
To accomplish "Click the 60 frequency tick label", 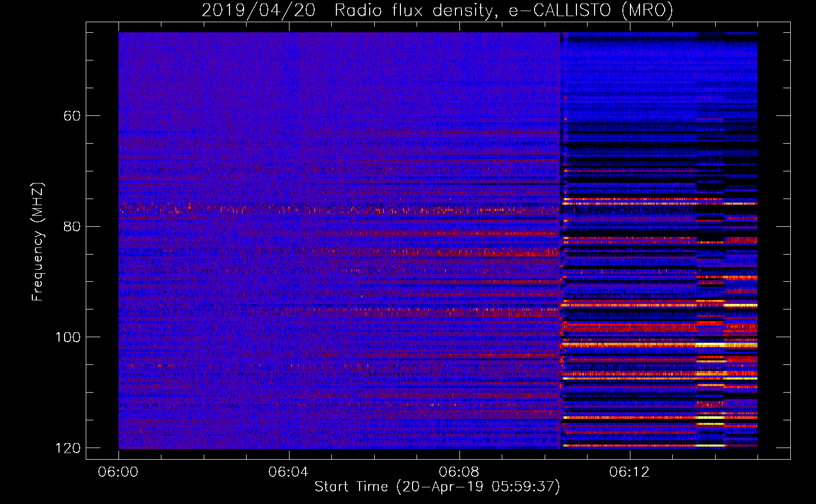I will tap(72, 116).
